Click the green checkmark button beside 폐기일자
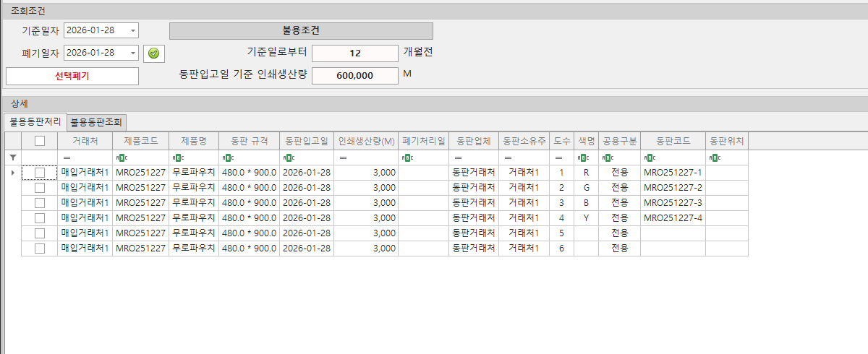The width and height of the screenshot is (868, 354). click(154, 53)
